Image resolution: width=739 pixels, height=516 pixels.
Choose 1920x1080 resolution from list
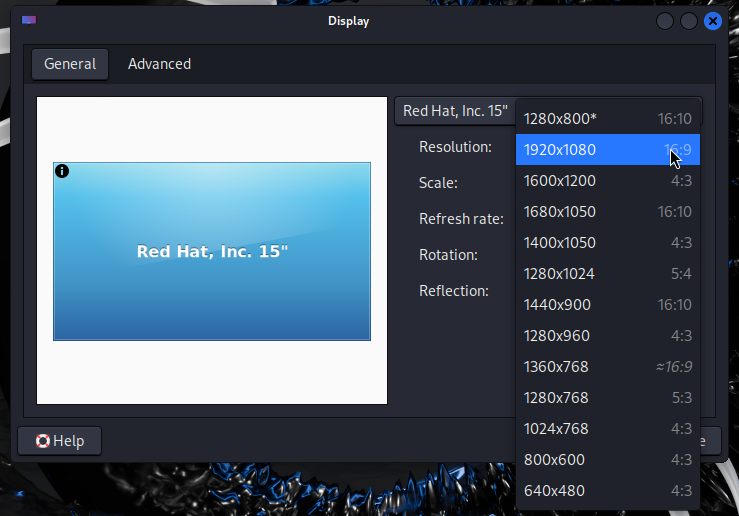coord(608,150)
